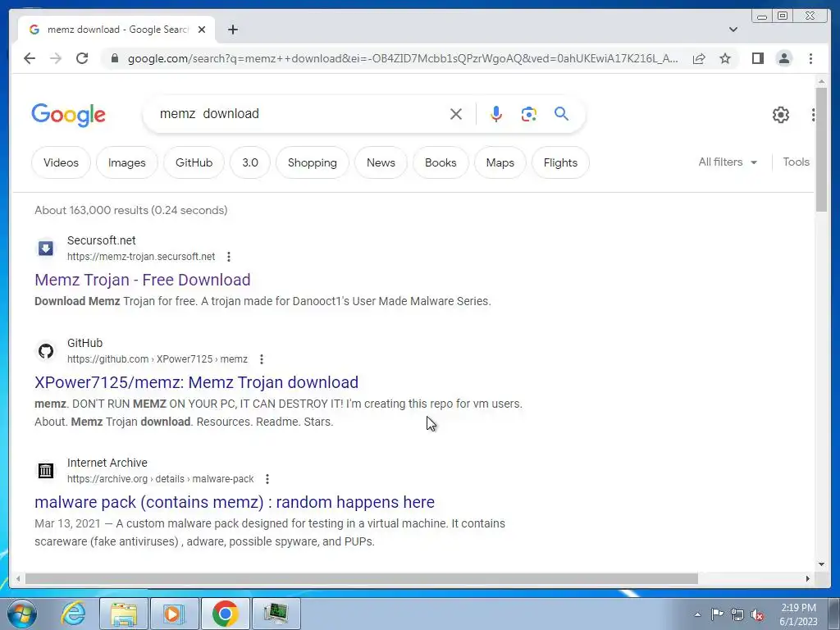
Task: Search by image with the Lens icon
Action: (x=529, y=113)
